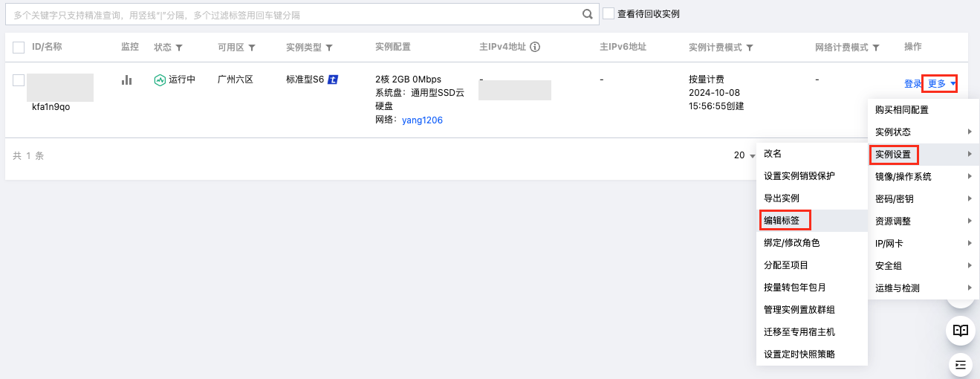
Task: Open the yang1206 network link
Action: (x=422, y=120)
